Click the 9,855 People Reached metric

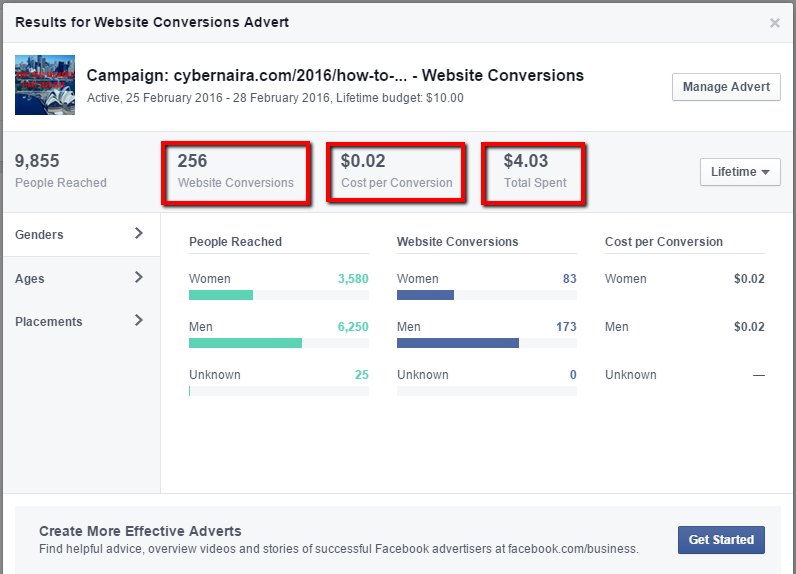click(61, 171)
